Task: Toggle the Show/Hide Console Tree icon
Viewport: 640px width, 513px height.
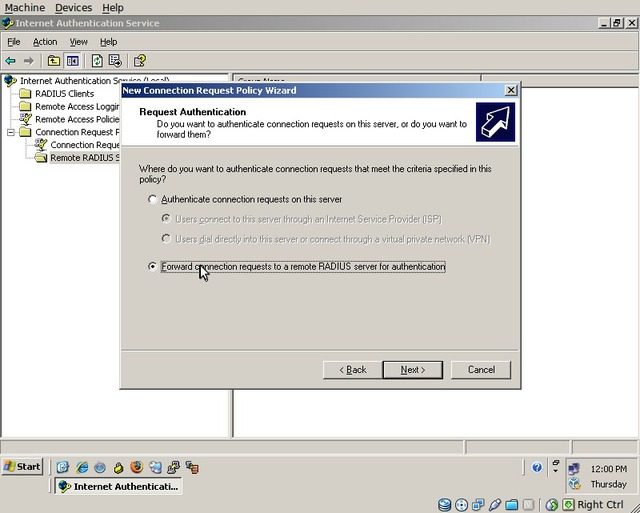Action: [72, 61]
